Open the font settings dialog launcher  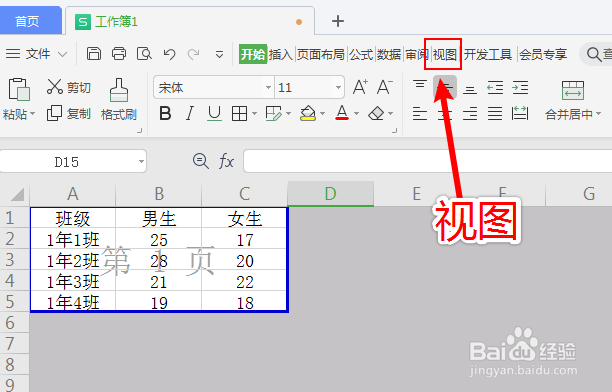pos(394,131)
